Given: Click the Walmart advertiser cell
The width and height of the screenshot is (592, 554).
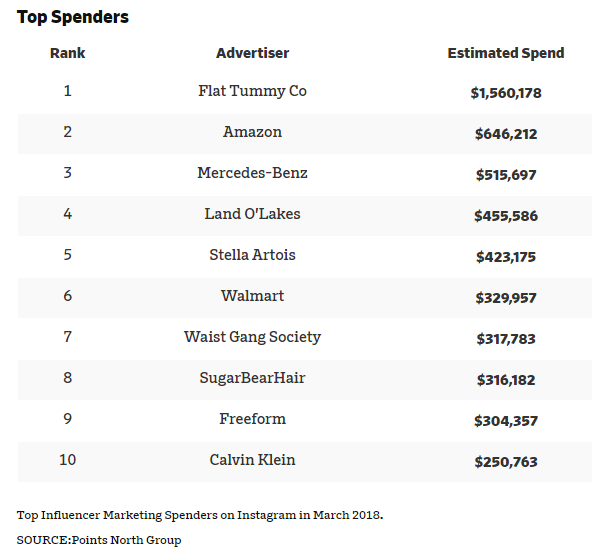Looking at the screenshot, I should [x=252, y=296].
